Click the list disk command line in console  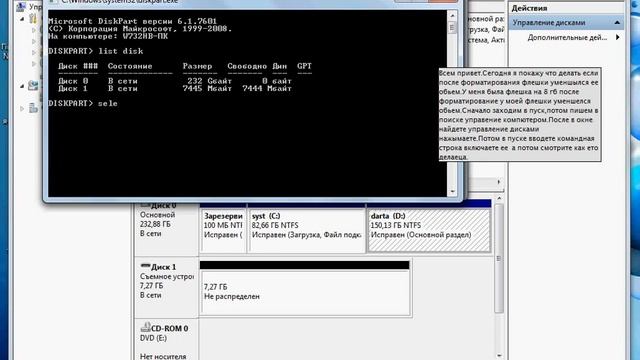click(x=96, y=51)
